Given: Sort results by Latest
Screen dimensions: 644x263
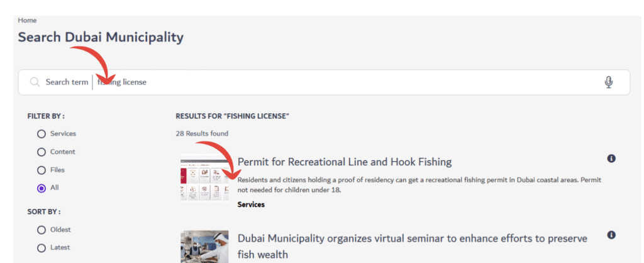Looking at the screenshot, I should pos(42,248).
